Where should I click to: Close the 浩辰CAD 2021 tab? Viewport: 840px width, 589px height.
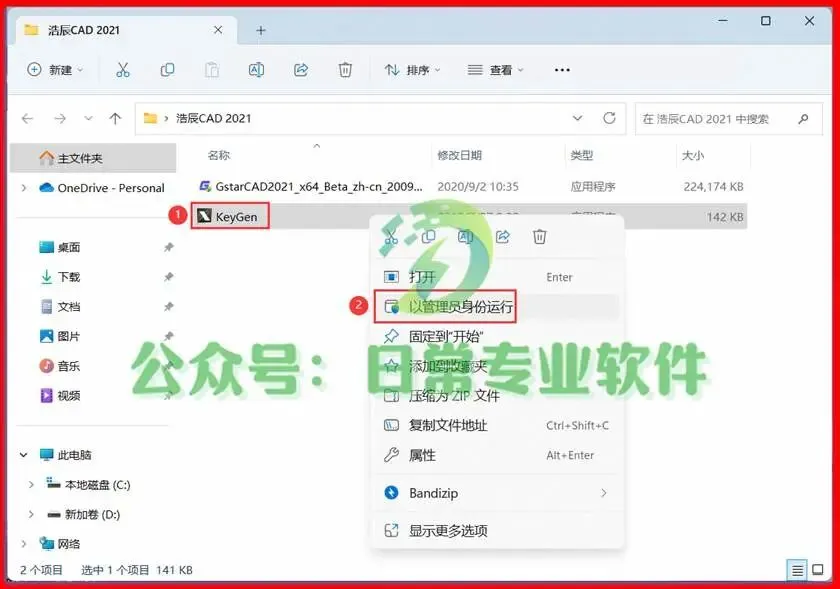(218, 30)
